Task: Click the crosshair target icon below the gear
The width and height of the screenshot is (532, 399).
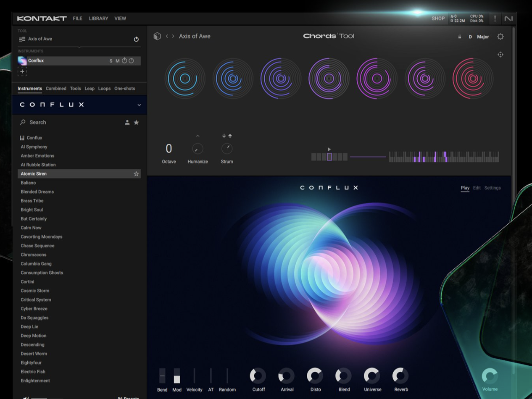Action: coord(500,55)
